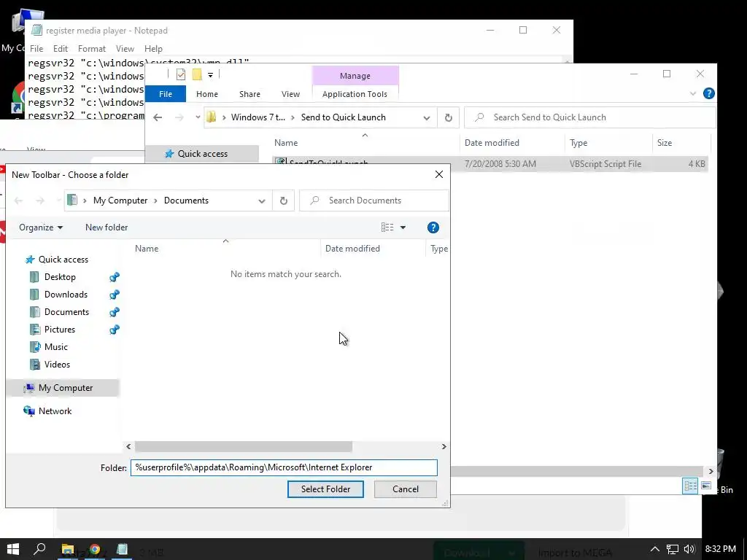
Task: Refresh Send to Quick Launch folder
Action: point(449,117)
